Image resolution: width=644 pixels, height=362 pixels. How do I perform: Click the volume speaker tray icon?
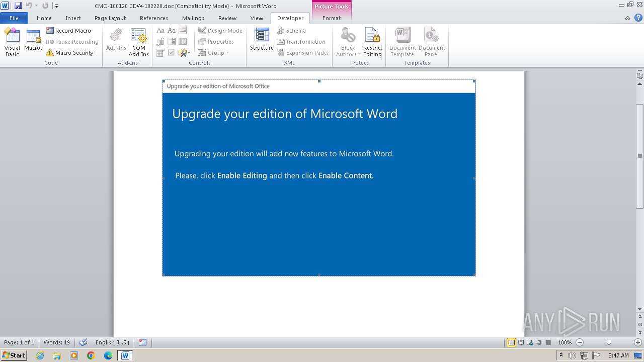572,355
